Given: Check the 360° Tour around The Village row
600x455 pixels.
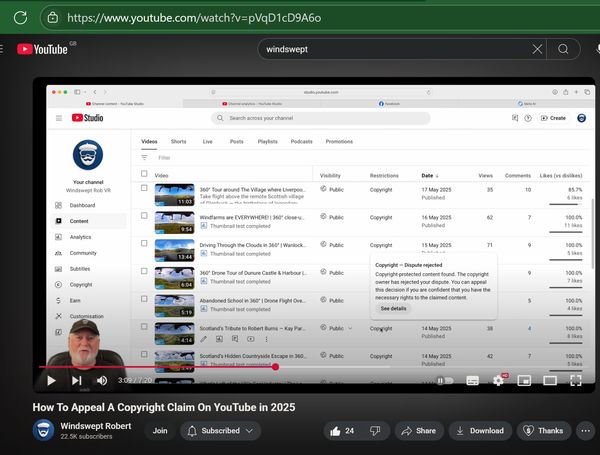Looking at the screenshot, I should coord(144,188).
